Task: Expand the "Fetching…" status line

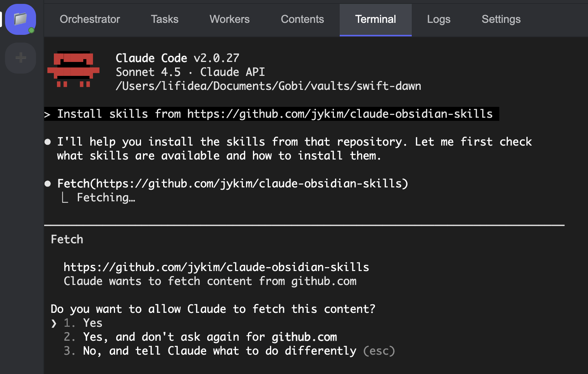Action: click(x=106, y=198)
